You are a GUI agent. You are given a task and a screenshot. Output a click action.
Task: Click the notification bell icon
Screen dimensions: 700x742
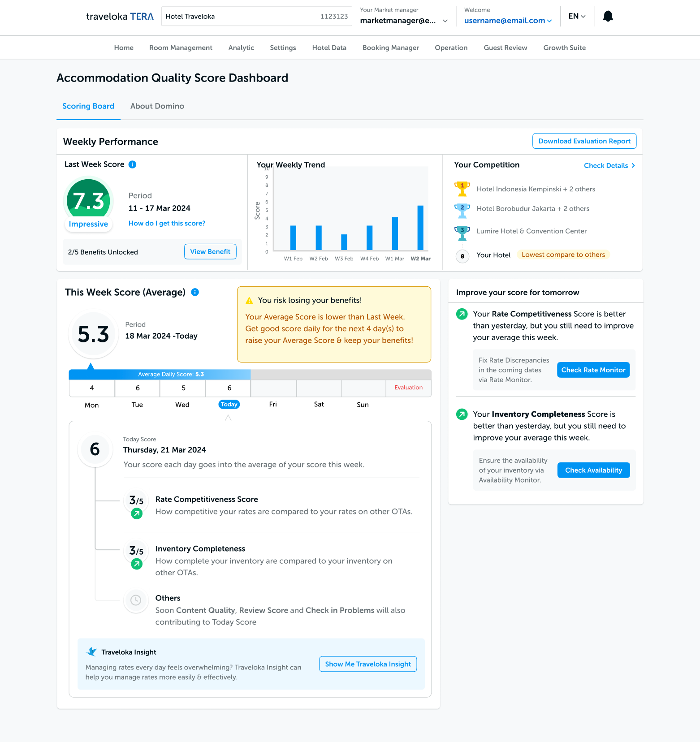pos(608,17)
